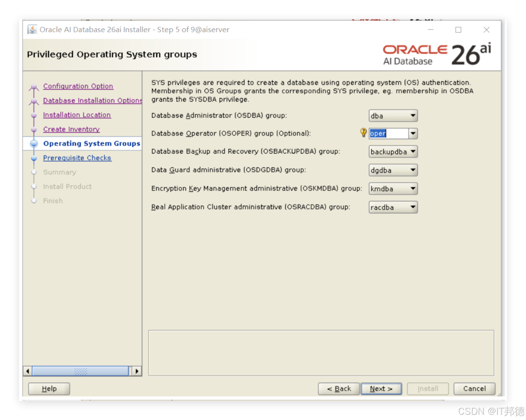
Task: Click 'Database Backup and Recovery (OSBACKUPDBA) group:' label
Action: click(245, 151)
